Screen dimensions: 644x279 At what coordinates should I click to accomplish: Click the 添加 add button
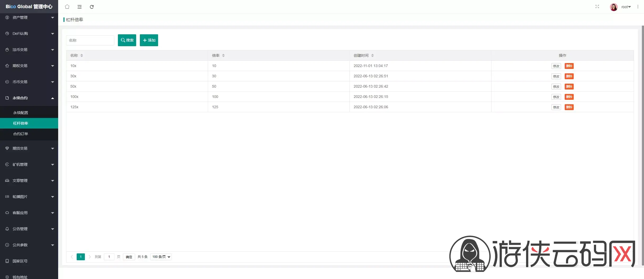tap(149, 40)
